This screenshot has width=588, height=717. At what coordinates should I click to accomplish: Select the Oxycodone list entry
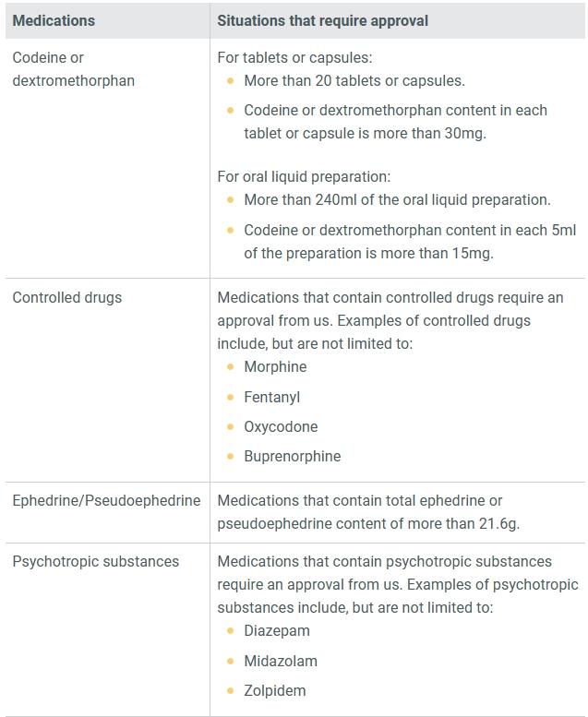tap(281, 426)
